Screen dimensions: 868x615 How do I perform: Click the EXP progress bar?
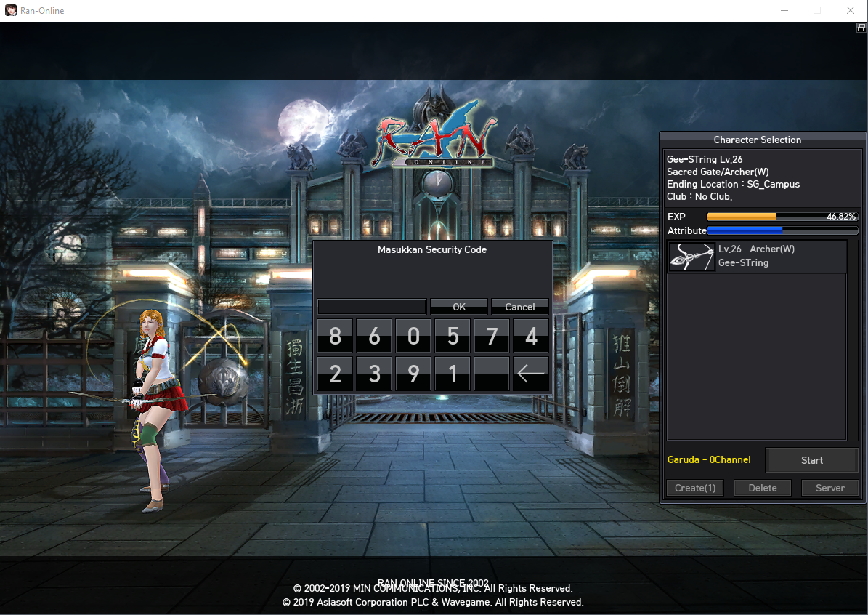[x=782, y=217]
